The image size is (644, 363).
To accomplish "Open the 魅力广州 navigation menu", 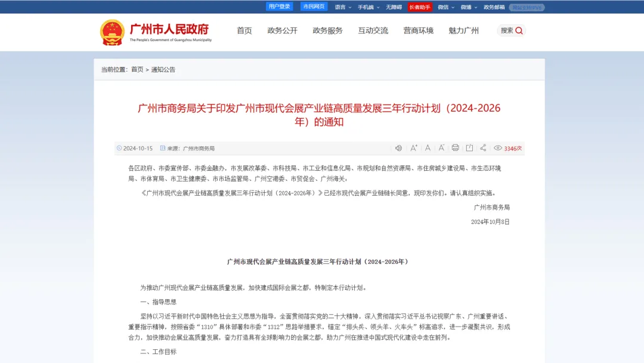I will tap(464, 31).
